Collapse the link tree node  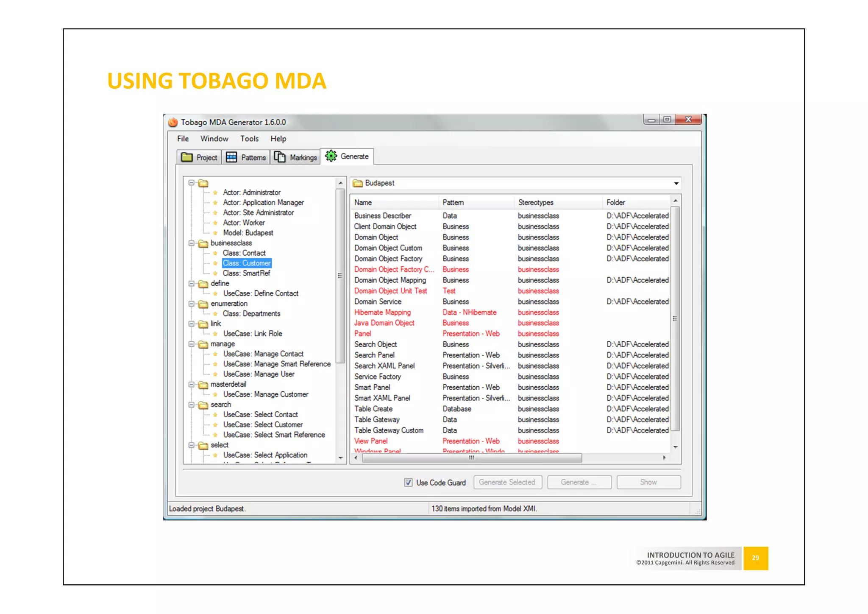click(192, 324)
